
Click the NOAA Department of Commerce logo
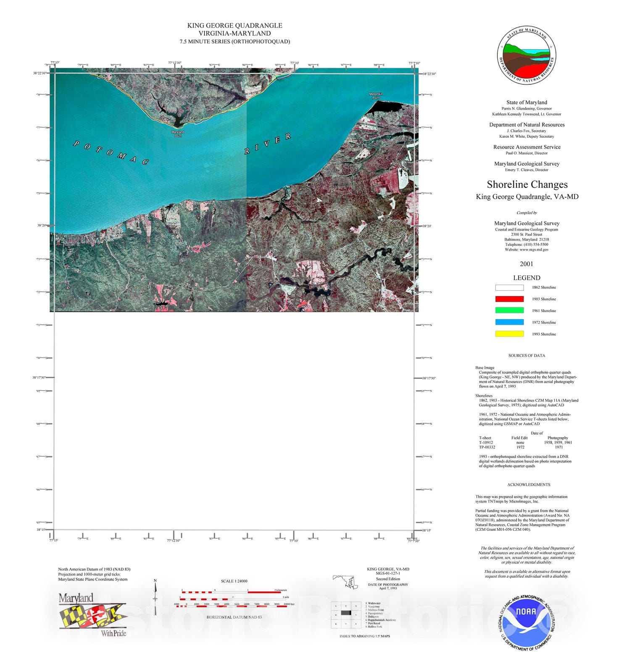pyautogui.click(x=527, y=623)
